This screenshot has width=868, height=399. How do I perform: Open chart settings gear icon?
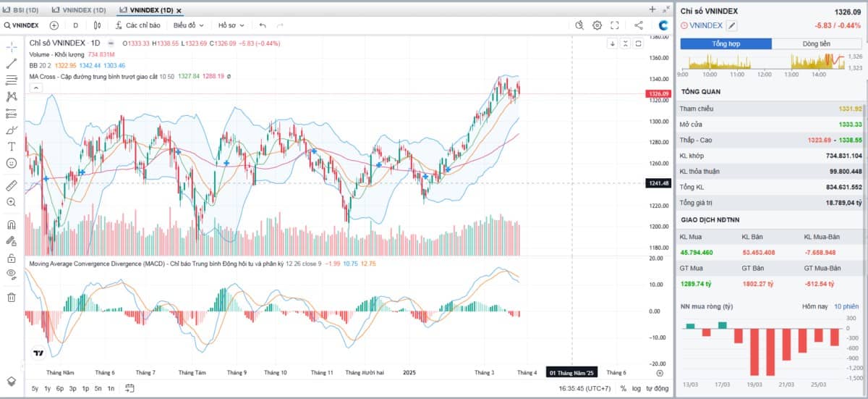point(597,25)
